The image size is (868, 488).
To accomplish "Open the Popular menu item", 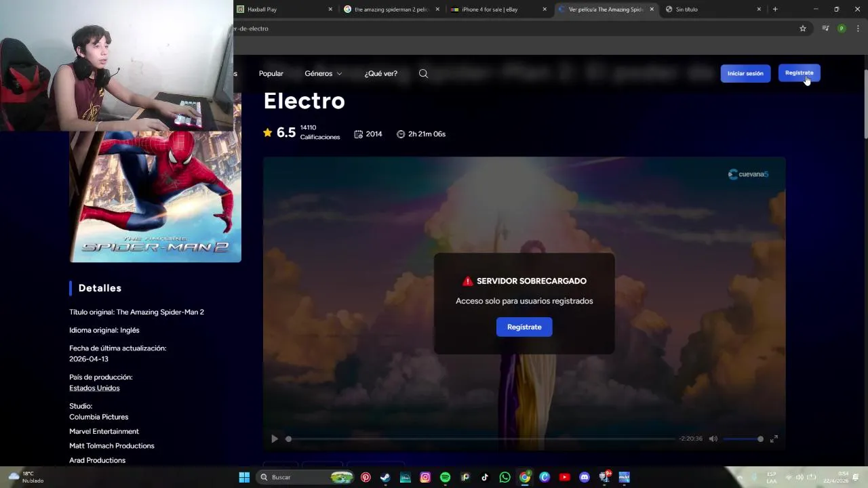I will (271, 73).
